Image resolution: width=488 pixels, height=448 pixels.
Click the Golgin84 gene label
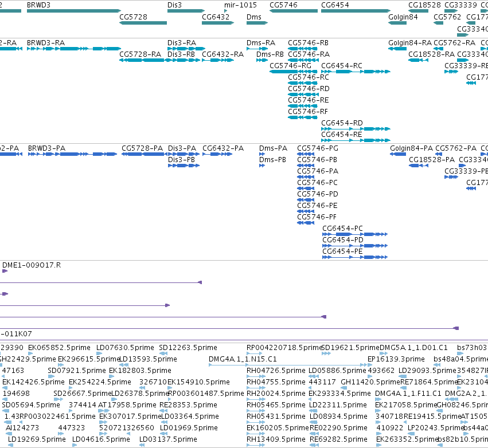point(403,17)
